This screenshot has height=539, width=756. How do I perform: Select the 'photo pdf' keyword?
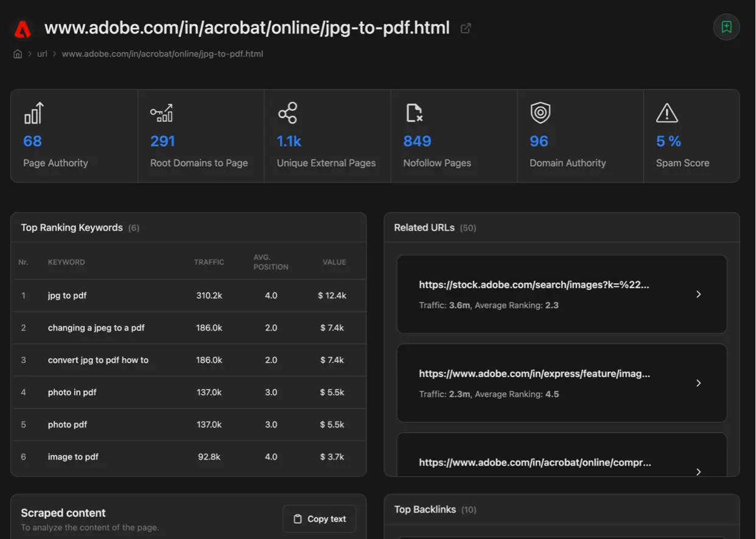[x=67, y=425]
